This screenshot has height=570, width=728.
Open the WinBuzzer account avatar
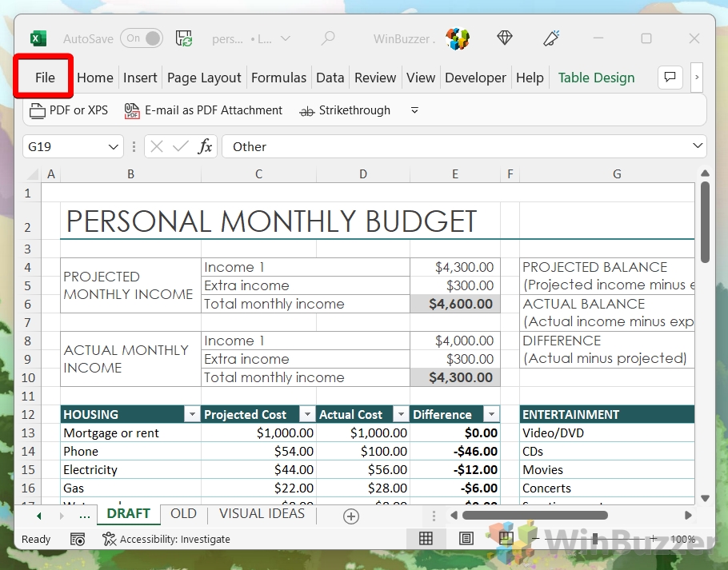[x=458, y=38]
